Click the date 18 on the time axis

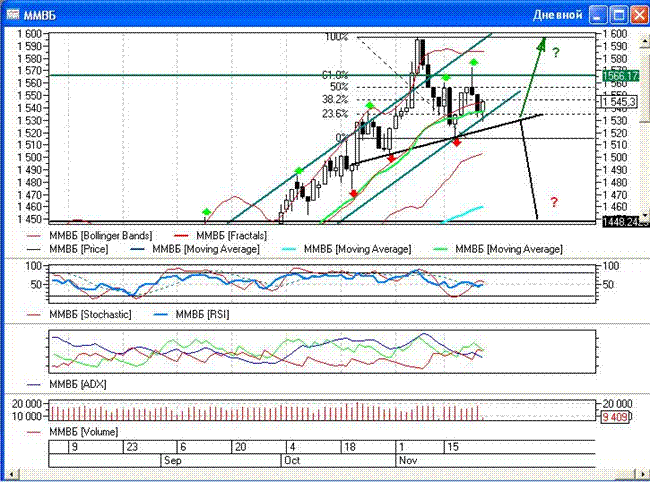pos(350,447)
